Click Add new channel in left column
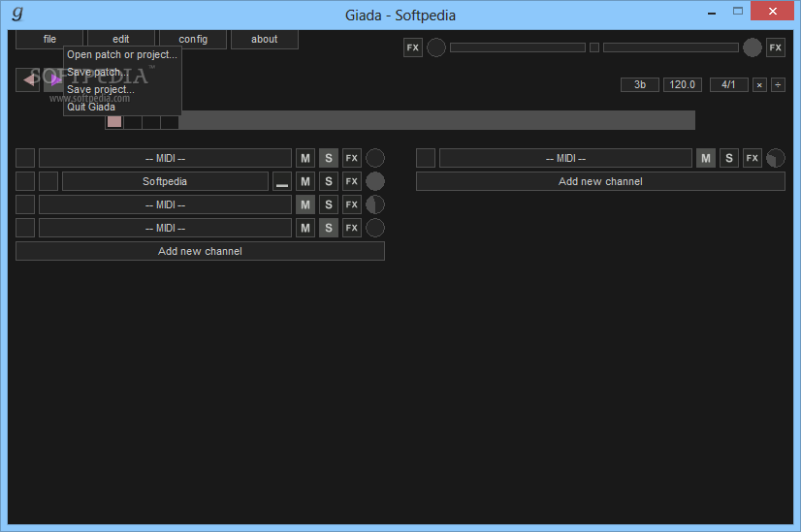Screen dimensions: 801x532 click(200, 251)
